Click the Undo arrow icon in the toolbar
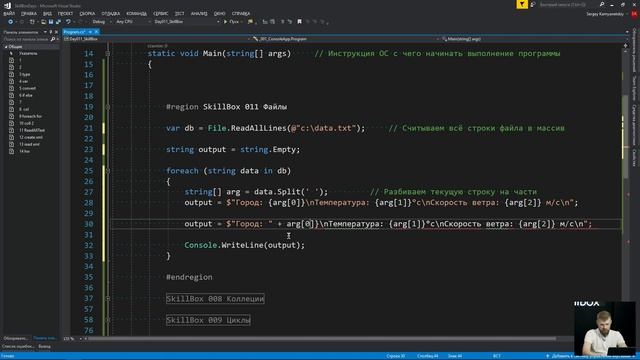Screen dimensions: 640x360 (x=68, y=22)
